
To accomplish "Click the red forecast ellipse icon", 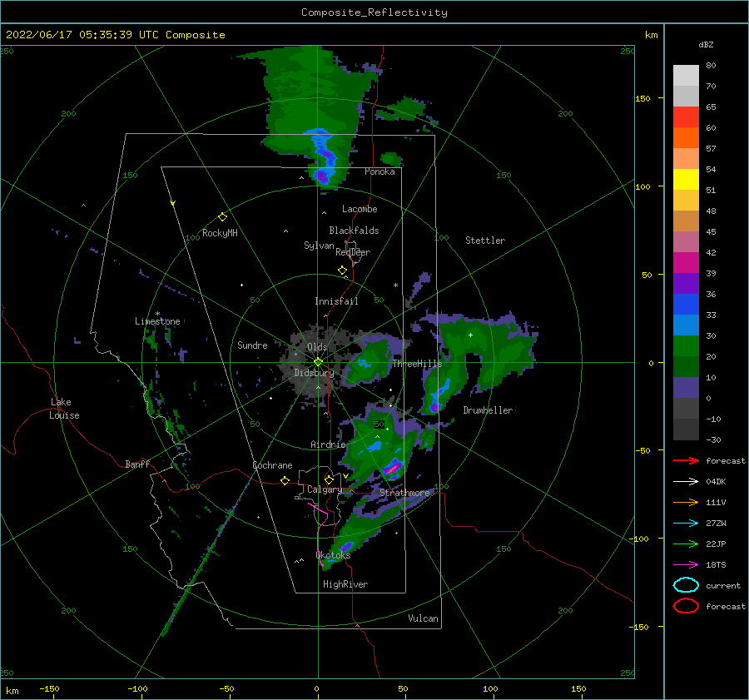I will tap(686, 606).
